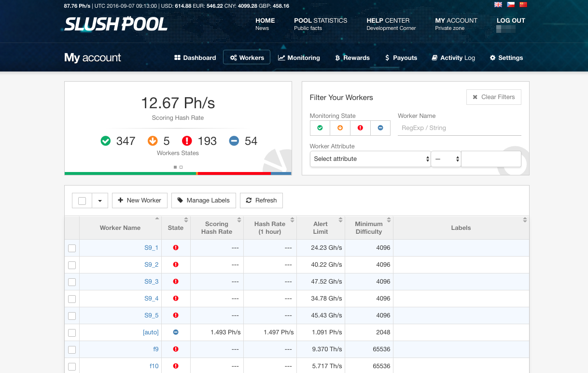Select the green OK monitoring state filter icon
588x373 pixels.
[320, 128]
